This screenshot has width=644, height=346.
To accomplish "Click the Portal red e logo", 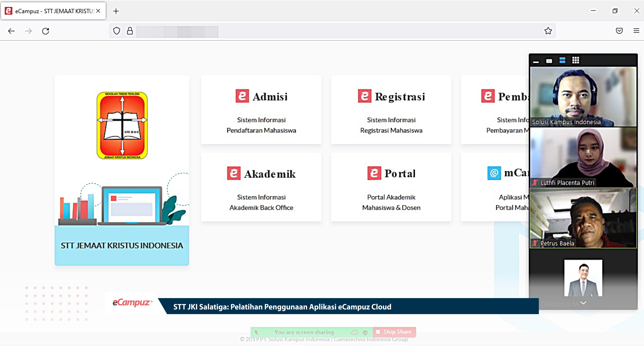I will point(374,173).
